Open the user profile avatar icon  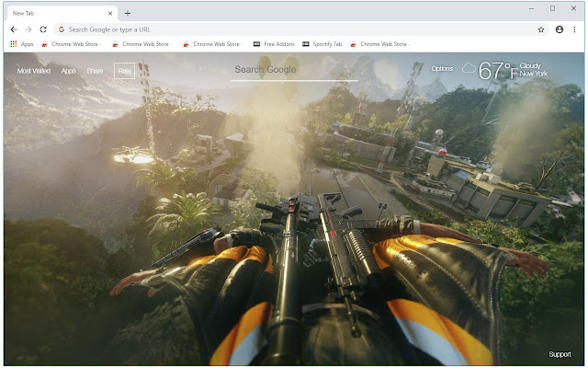point(560,29)
